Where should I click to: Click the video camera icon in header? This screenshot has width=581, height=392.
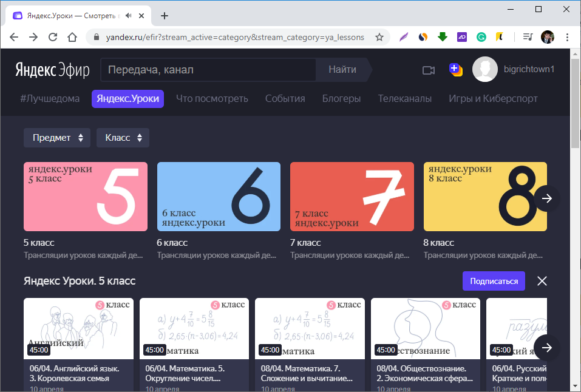429,70
